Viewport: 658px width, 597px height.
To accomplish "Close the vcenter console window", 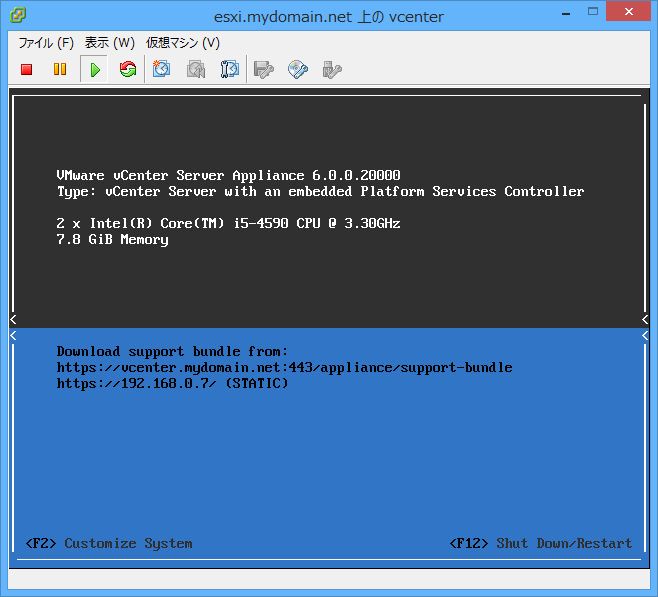I will tap(628, 12).
